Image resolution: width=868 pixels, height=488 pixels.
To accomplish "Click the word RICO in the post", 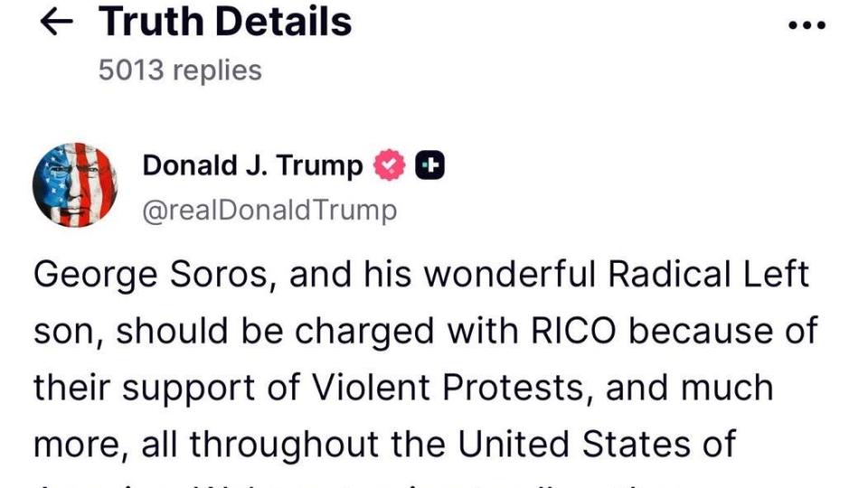I will (x=573, y=331).
